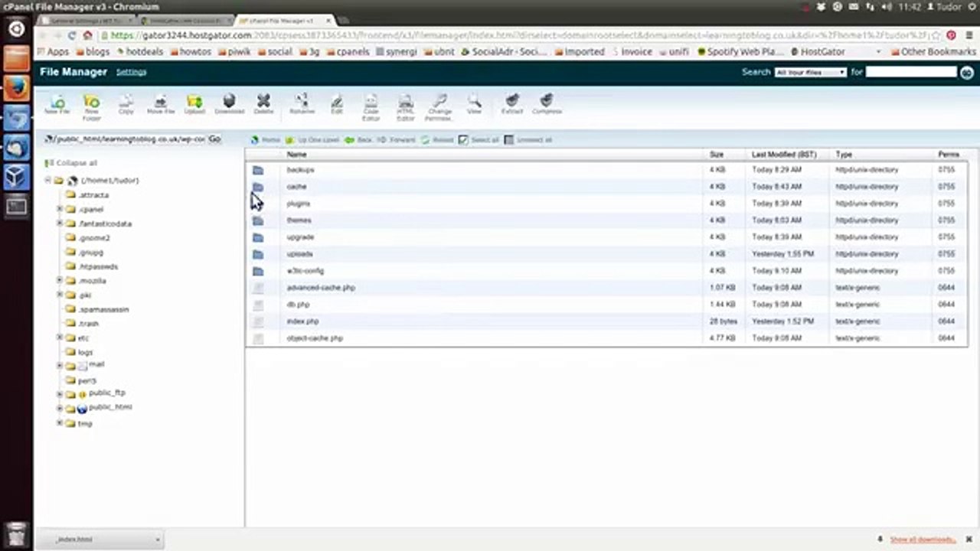980x551 pixels.
Task: Expand the public_html tree node
Action: pyautogui.click(x=60, y=408)
